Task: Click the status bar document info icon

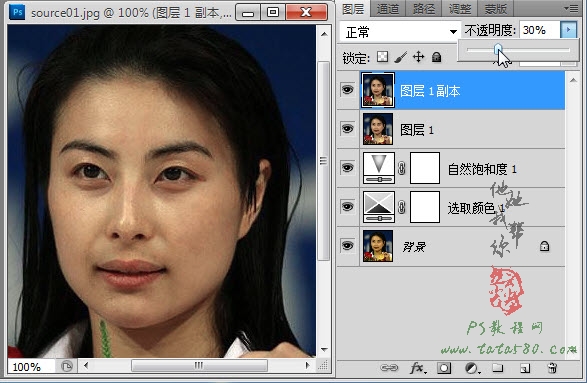Action: (x=67, y=366)
